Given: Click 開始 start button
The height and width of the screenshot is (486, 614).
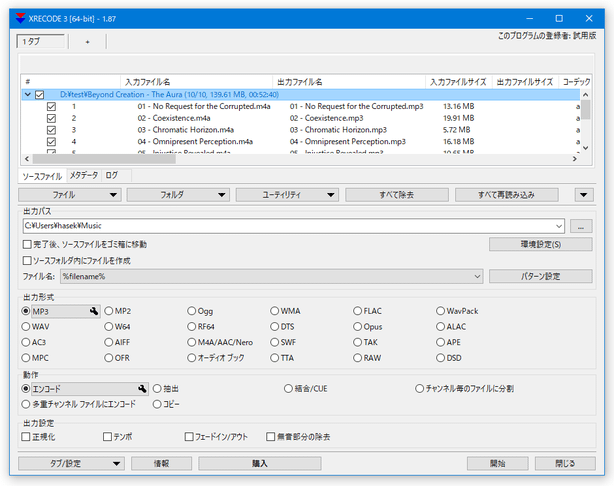Looking at the screenshot, I should 497,464.
